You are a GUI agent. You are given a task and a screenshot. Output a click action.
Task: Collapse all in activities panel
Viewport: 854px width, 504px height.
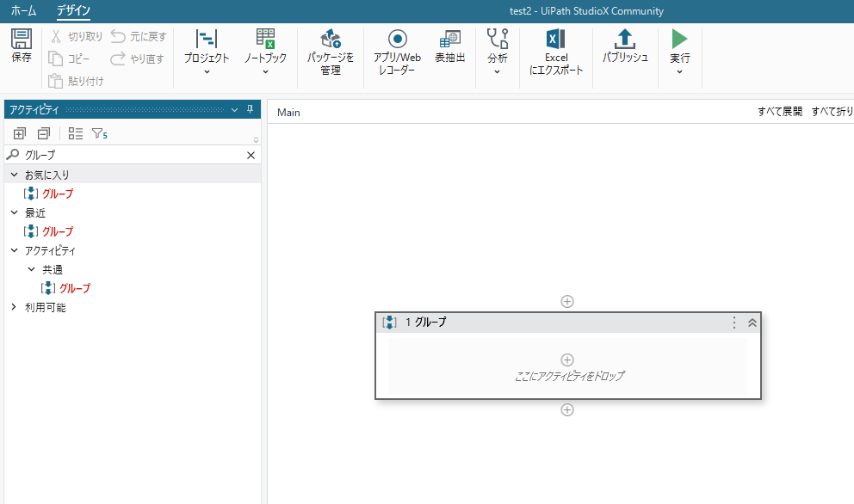[x=44, y=133]
